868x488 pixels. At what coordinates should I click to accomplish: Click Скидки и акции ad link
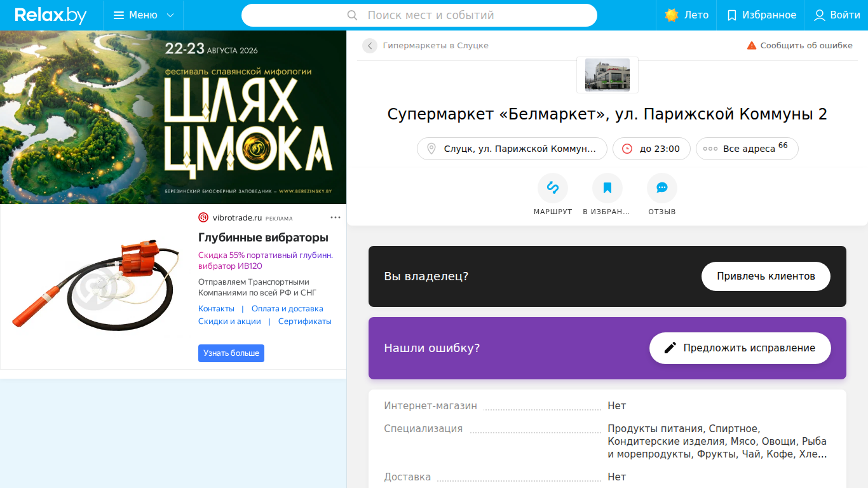pos(229,322)
